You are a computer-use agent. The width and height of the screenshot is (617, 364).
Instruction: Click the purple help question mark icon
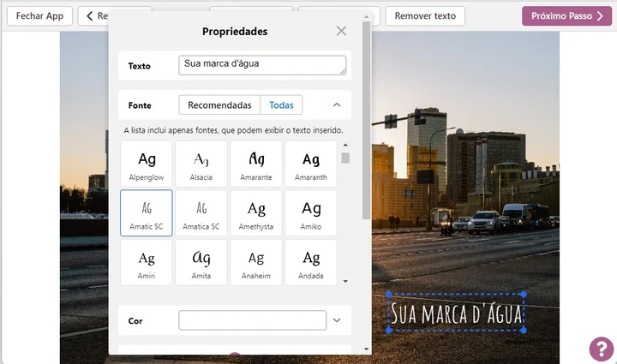[601, 349]
